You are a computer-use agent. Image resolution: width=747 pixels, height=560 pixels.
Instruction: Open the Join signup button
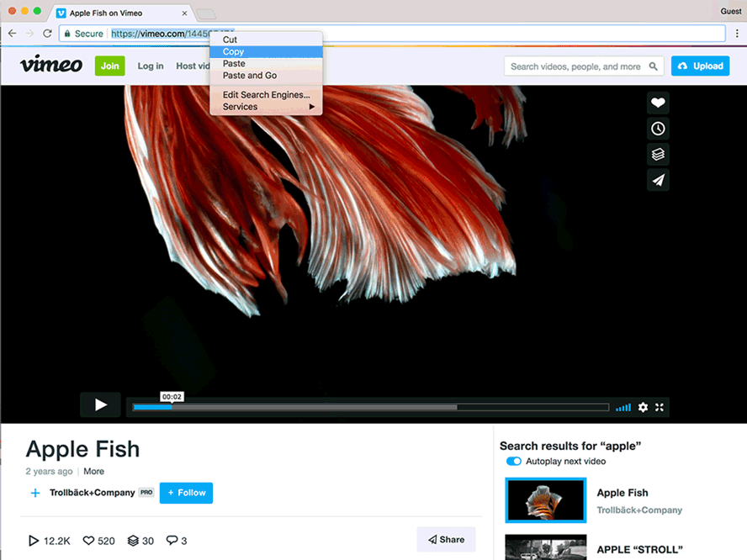pyautogui.click(x=109, y=65)
